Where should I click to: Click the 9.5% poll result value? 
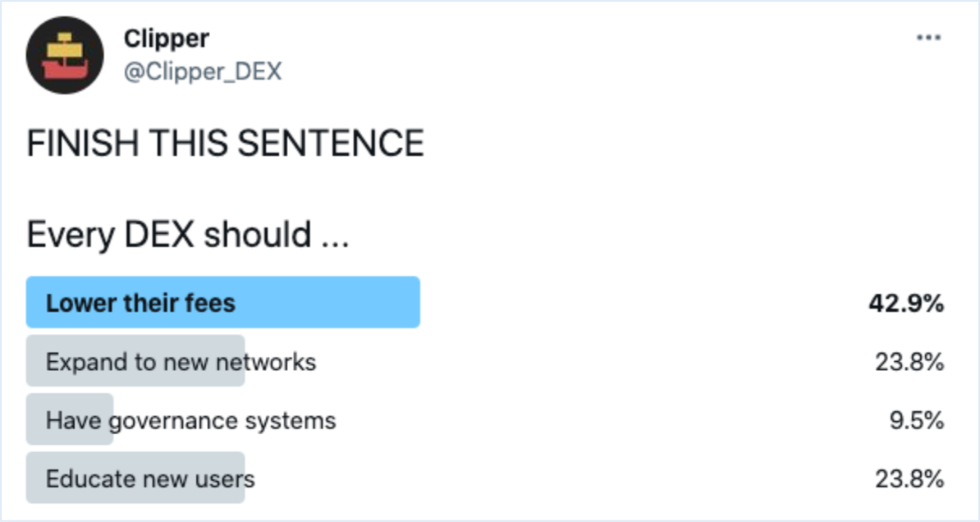point(917,421)
